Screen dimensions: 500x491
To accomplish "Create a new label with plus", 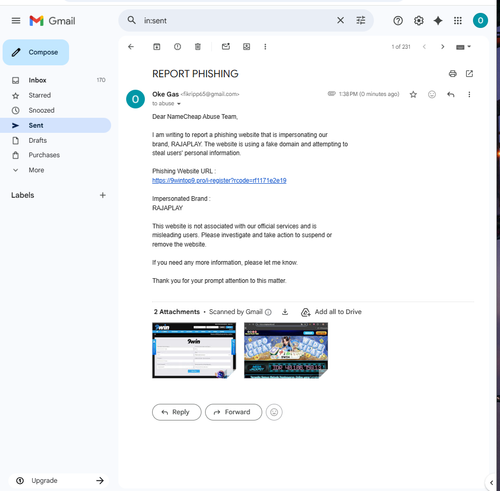I will pyautogui.click(x=103, y=195).
